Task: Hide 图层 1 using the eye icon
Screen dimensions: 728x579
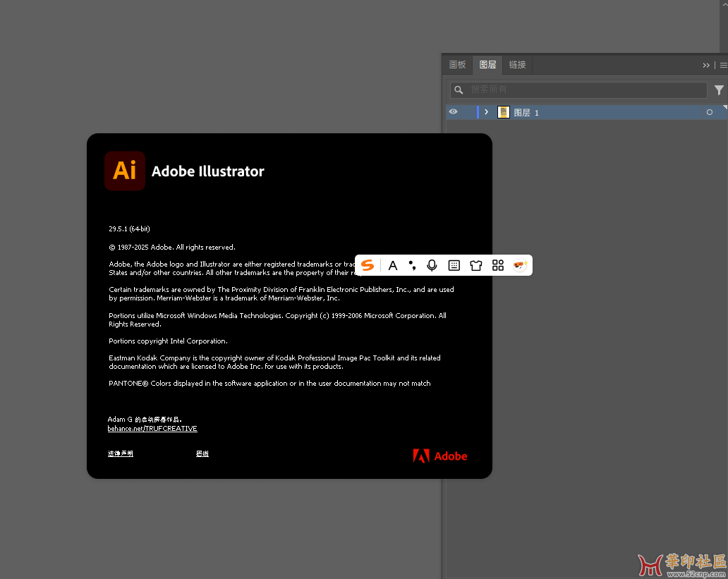Action: (453, 112)
